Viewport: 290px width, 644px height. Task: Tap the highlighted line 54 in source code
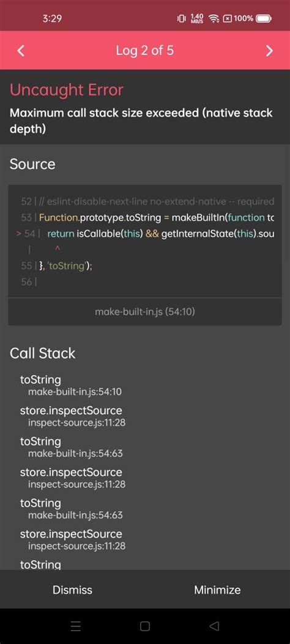tap(145, 234)
